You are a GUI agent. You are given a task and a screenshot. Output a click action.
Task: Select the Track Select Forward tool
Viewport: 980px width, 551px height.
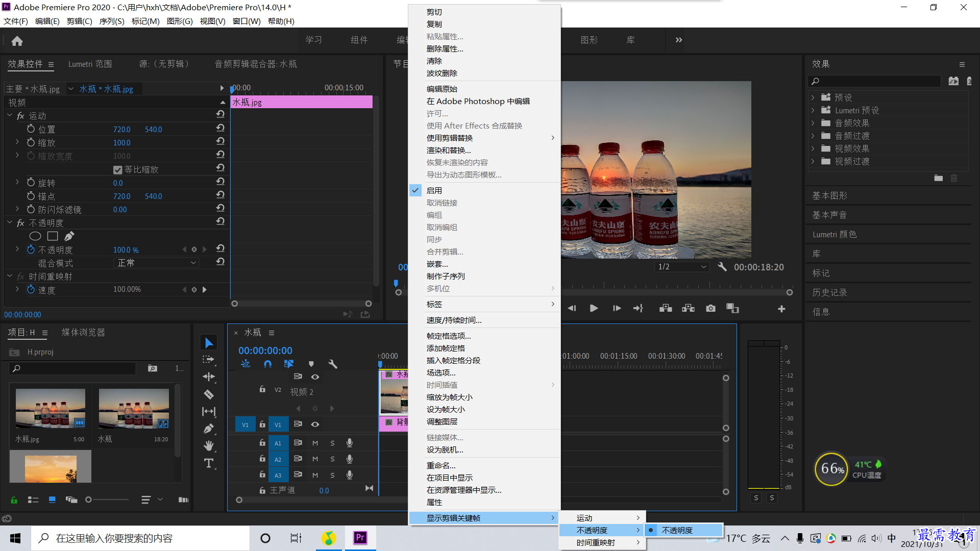pyautogui.click(x=209, y=360)
